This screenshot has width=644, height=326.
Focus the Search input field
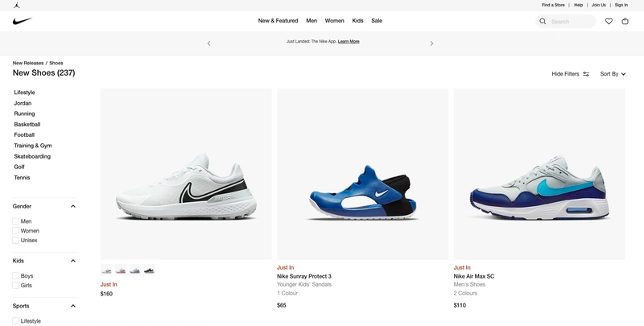coord(572,22)
